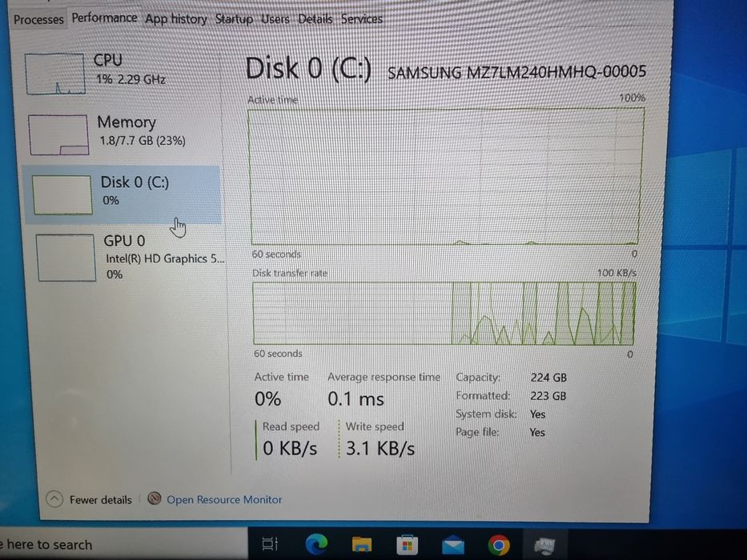This screenshot has height=560, width=747.
Task: Open Task View from the taskbar
Action: point(270,544)
